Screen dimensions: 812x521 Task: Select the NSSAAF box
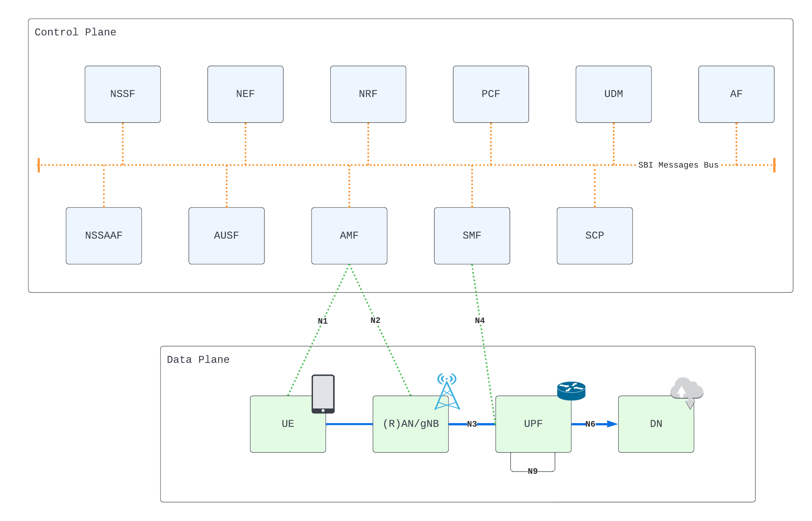(x=104, y=236)
